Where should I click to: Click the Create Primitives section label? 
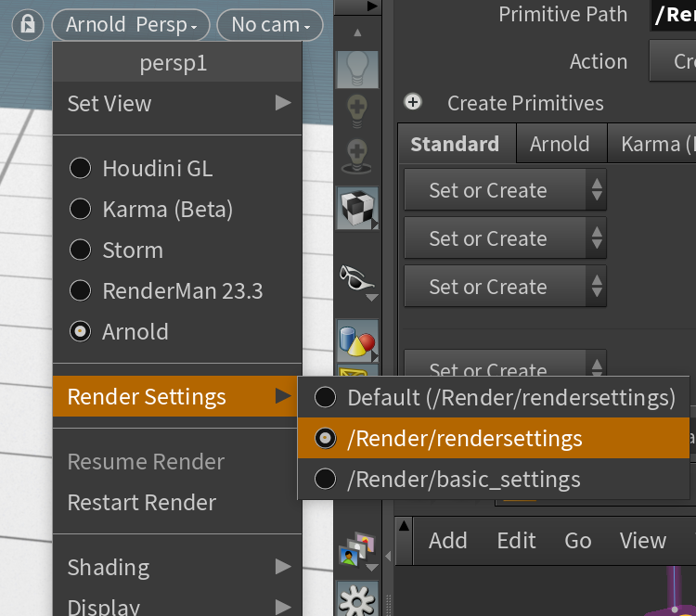tap(525, 103)
